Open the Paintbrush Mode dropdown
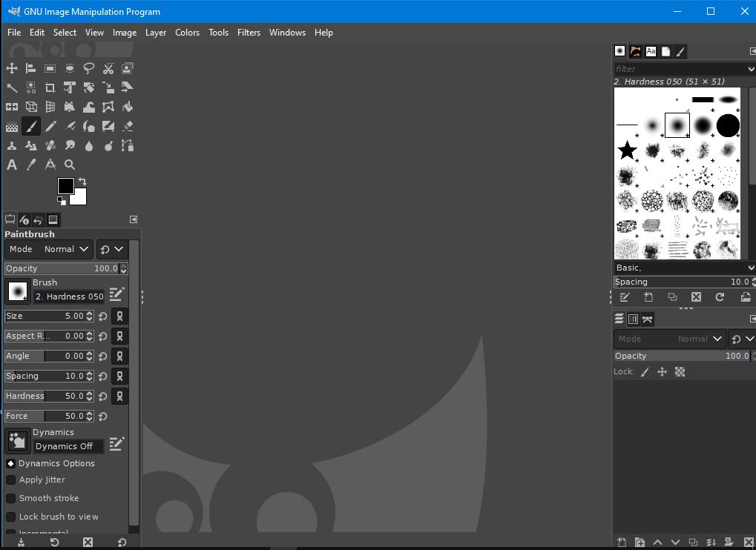Viewport: 756px width, 550px height. coord(49,249)
